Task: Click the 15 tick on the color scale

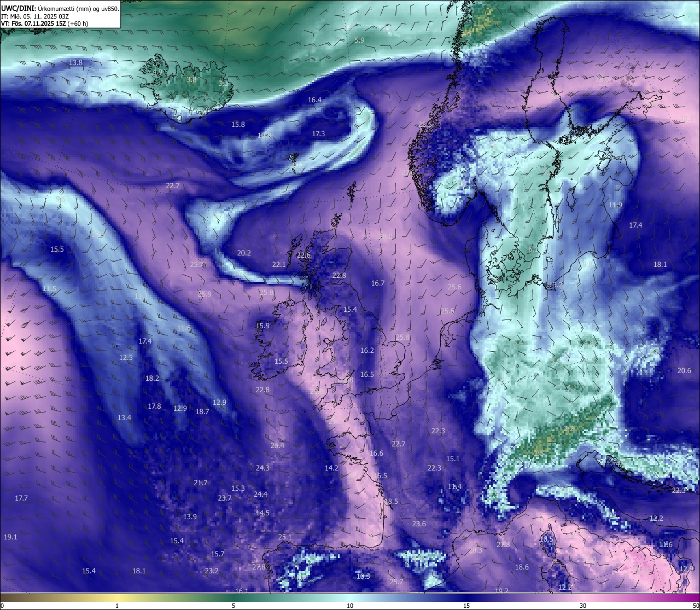Action: tap(466, 606)
